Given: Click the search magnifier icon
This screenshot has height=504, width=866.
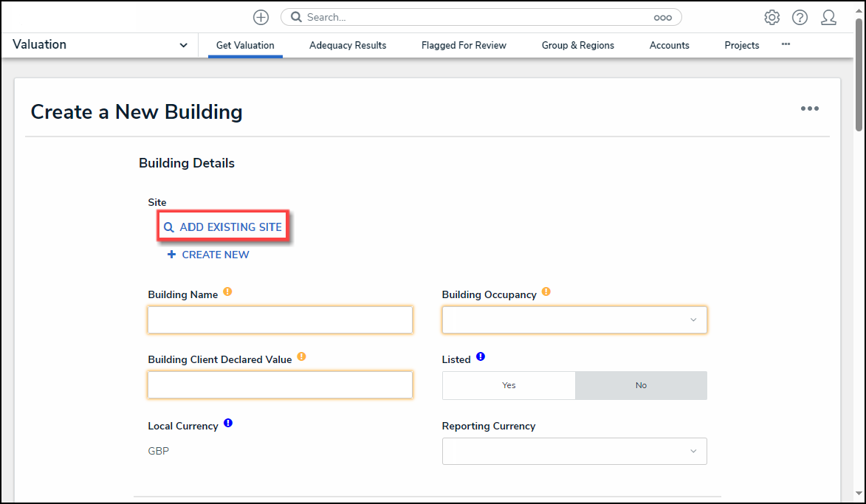Looking at the screenshot, I should coord(297,17).
